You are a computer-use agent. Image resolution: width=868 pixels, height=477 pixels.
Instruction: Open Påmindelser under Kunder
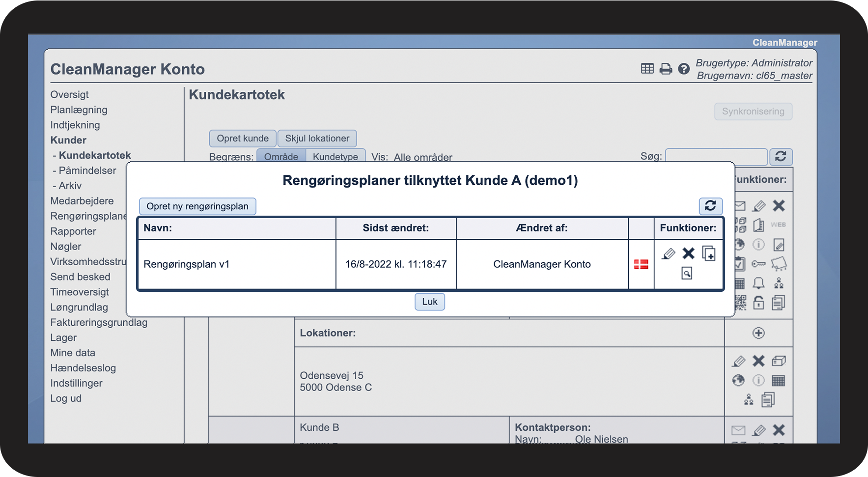click(87, 170)
